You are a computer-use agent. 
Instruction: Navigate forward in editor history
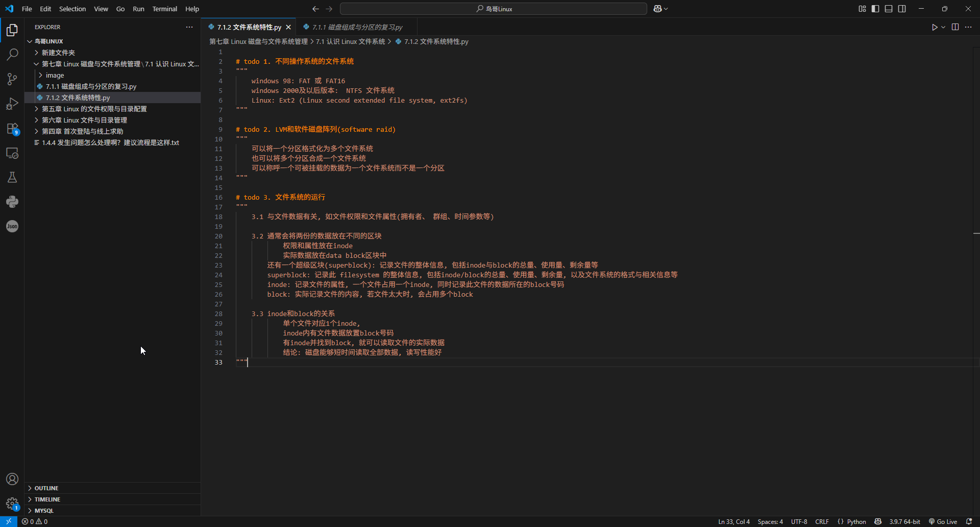pos(329,9)
